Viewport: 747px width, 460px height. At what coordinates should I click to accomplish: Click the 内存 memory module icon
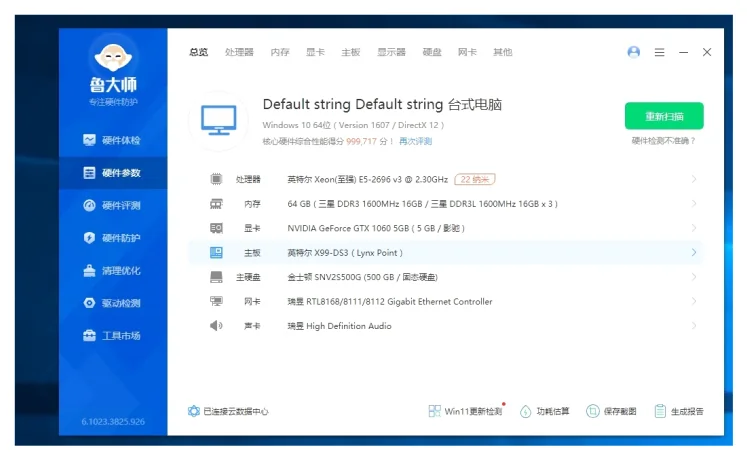216,204
